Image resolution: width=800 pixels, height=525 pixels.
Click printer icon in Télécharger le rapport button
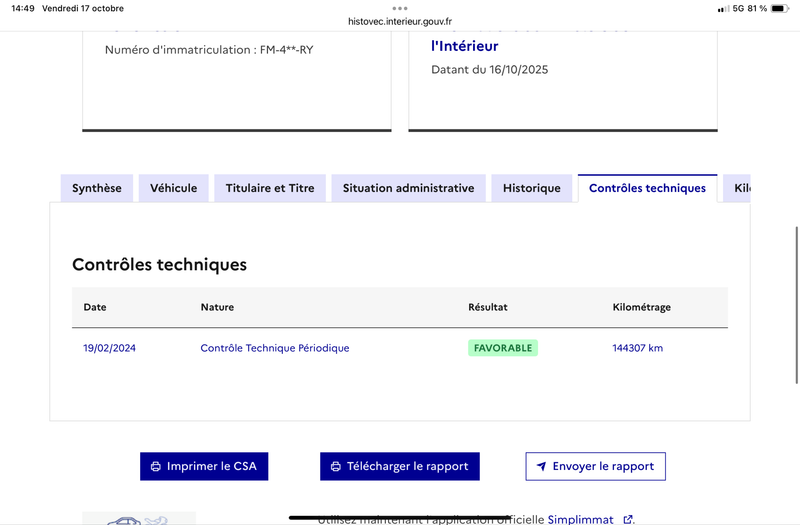click(x=336, y=467)
